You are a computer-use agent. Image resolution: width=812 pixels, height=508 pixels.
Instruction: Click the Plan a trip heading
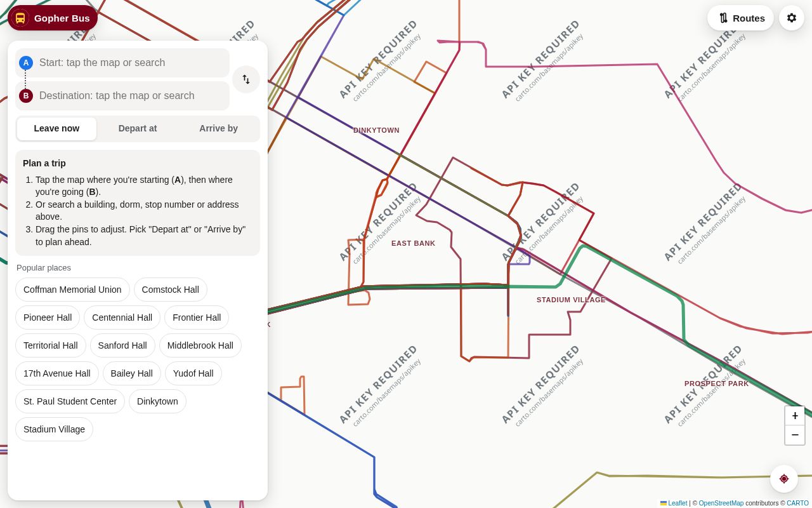coord(44,163)
